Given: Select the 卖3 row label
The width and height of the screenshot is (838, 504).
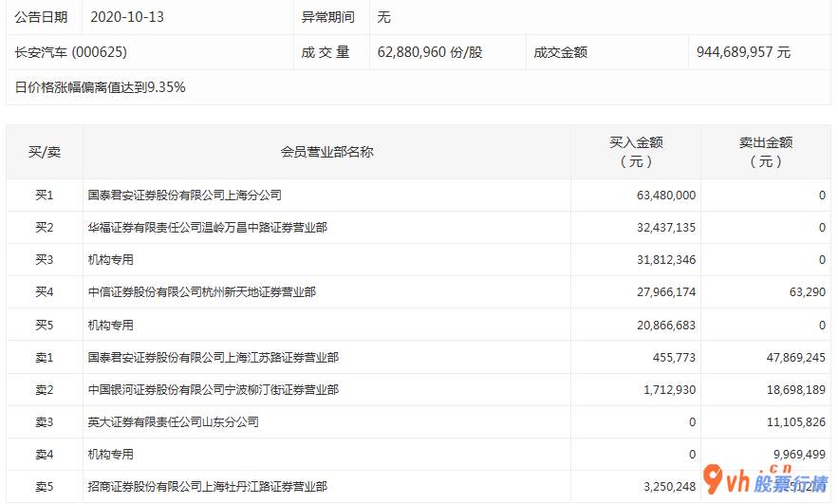Looking at the screenshot, I should [x=45, y=421].
